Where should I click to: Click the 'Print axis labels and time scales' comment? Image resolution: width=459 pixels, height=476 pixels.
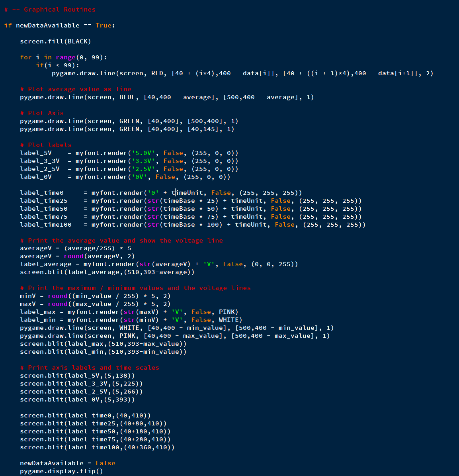pyautogui.click(x=90, y=368)
